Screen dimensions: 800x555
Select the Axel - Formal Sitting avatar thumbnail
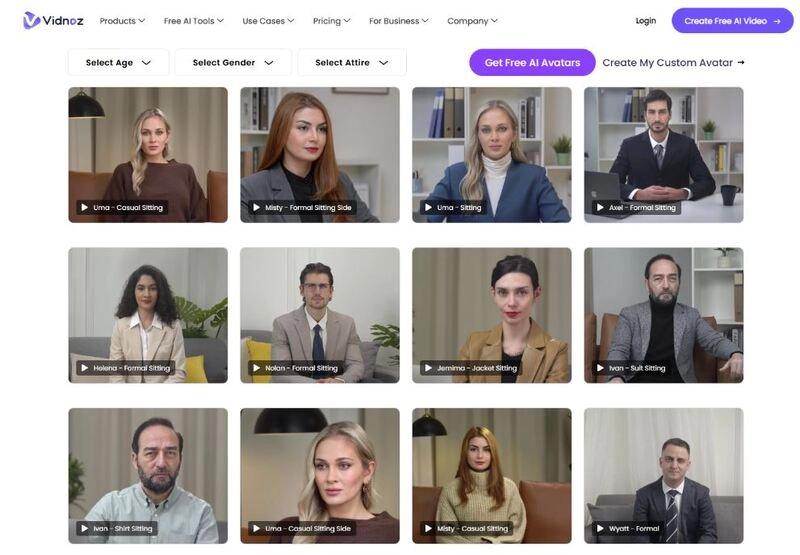point(664,155)
